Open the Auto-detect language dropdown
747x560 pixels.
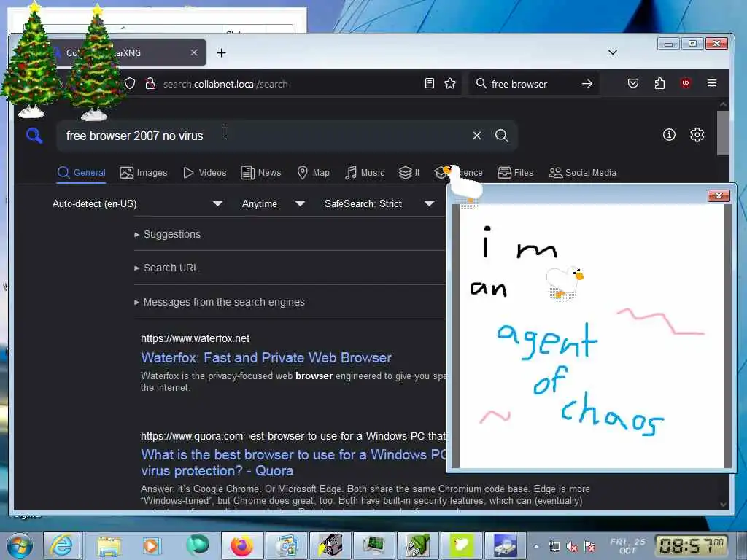pyautogui.click(x=137, y=204)
